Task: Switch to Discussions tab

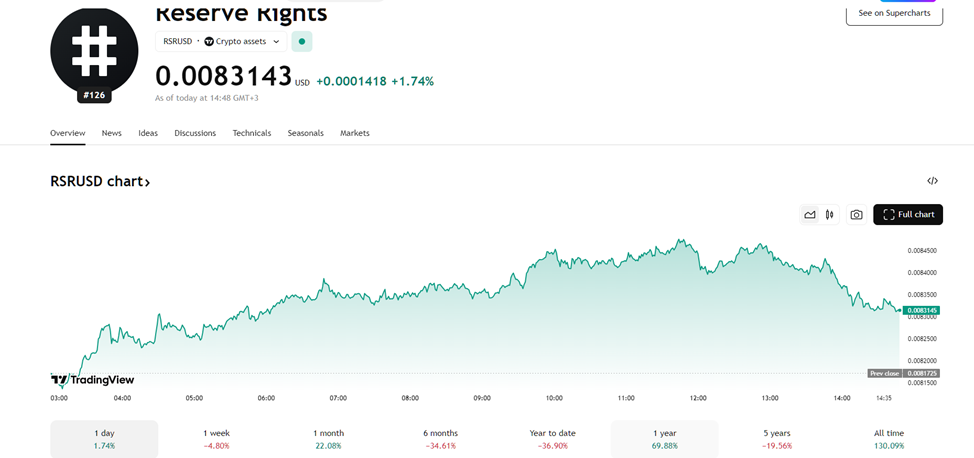Action: click(x=195, y=133)
